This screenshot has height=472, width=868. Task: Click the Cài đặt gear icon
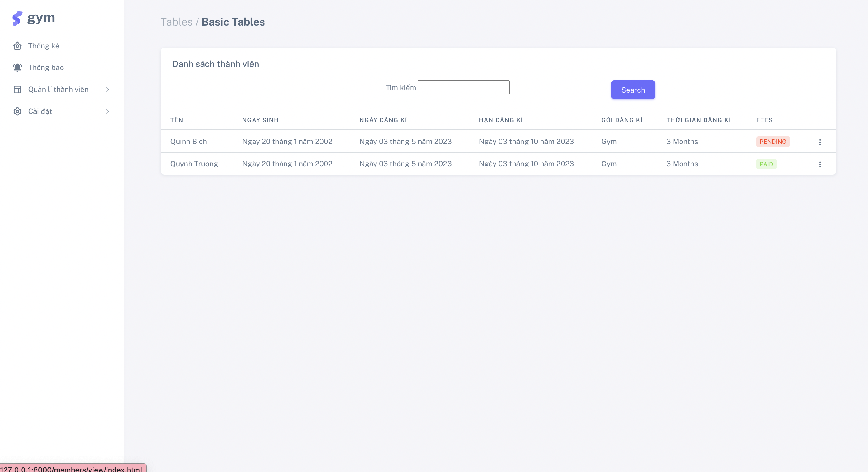(18, 111)
